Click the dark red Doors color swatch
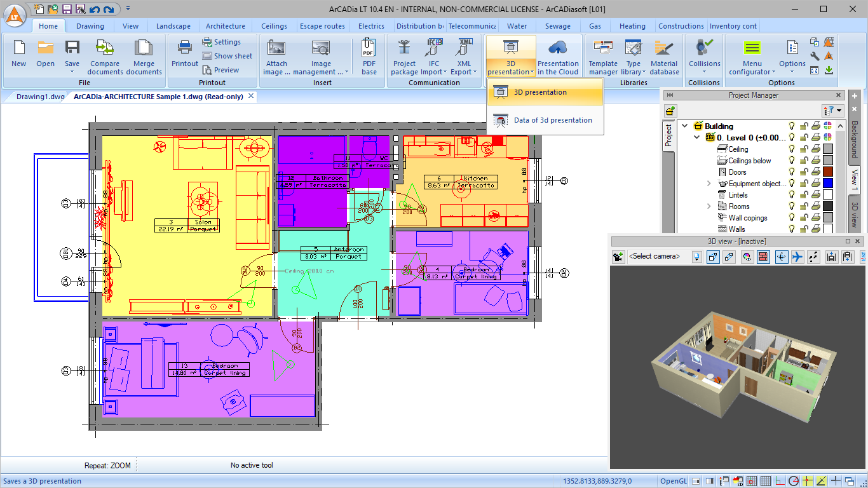The image size is (868, 488). point(828,172)
